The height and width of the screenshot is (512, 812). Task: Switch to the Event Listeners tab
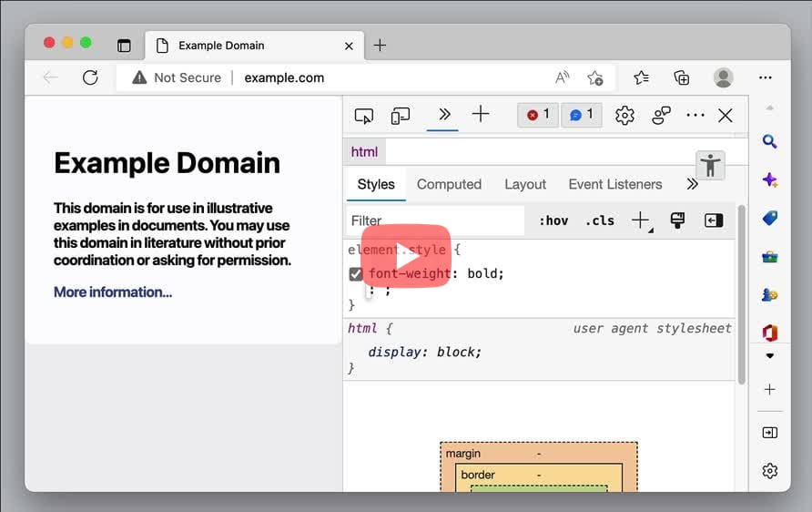point(615,185)
